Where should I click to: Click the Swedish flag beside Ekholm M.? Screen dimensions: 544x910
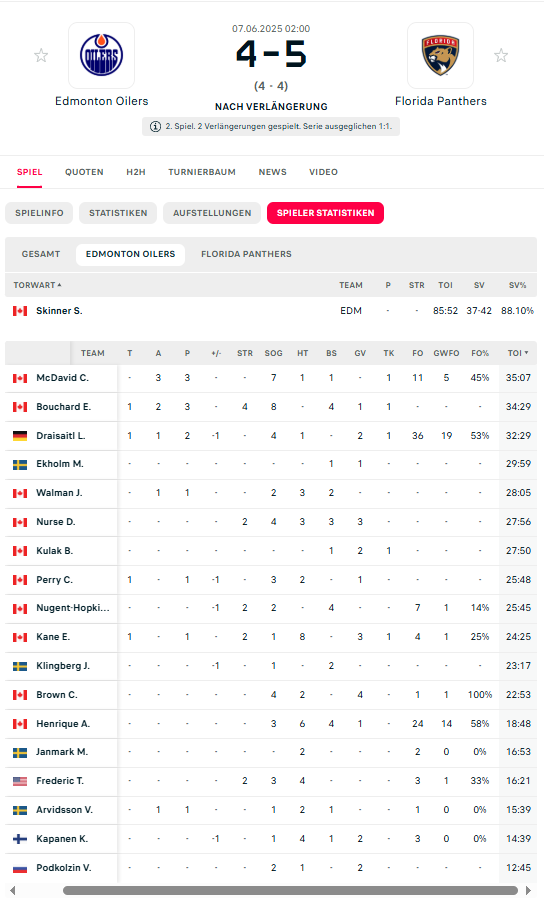coord(20,464)
